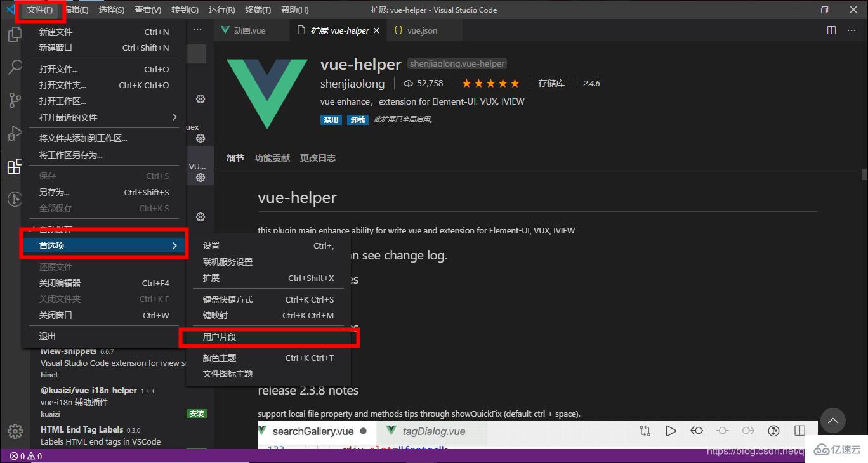Close the 扩展 vue-helper tab
868x463 pixels.
[376, 30]
